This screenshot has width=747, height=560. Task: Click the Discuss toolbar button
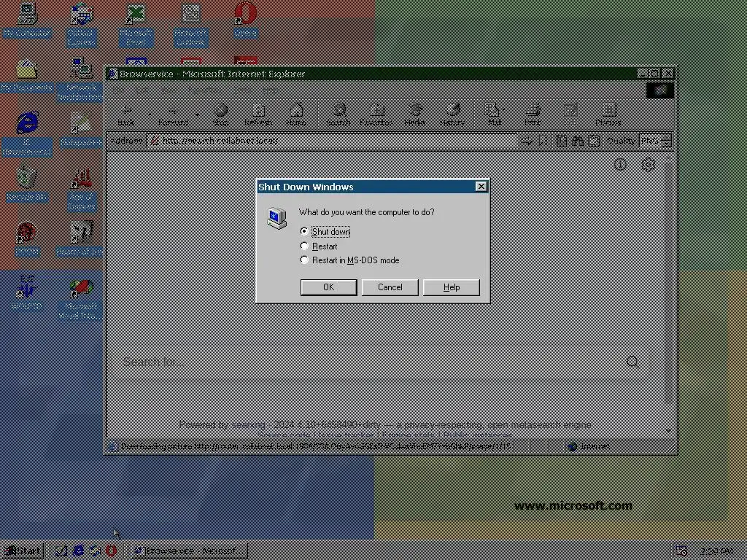pos(608,114)
